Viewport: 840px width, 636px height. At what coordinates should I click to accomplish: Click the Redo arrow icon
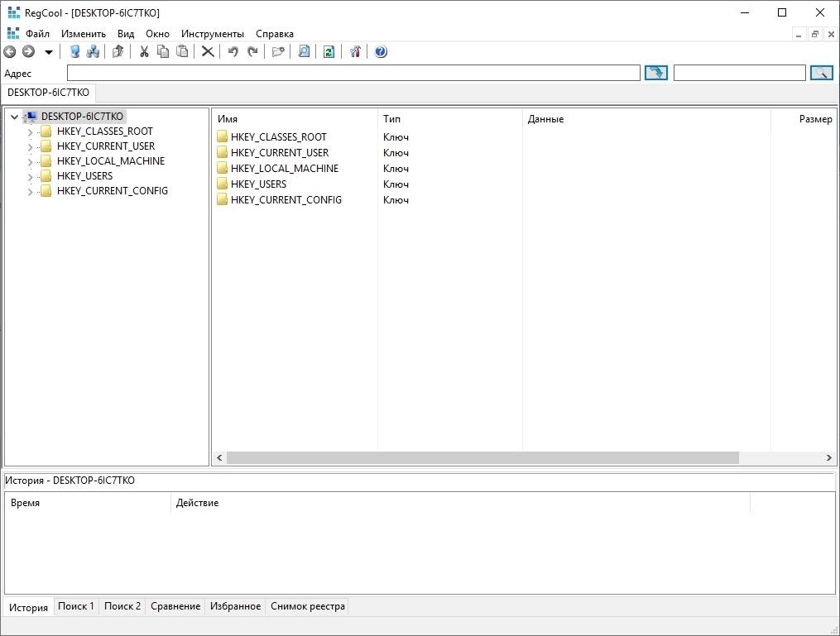point(252,52)
